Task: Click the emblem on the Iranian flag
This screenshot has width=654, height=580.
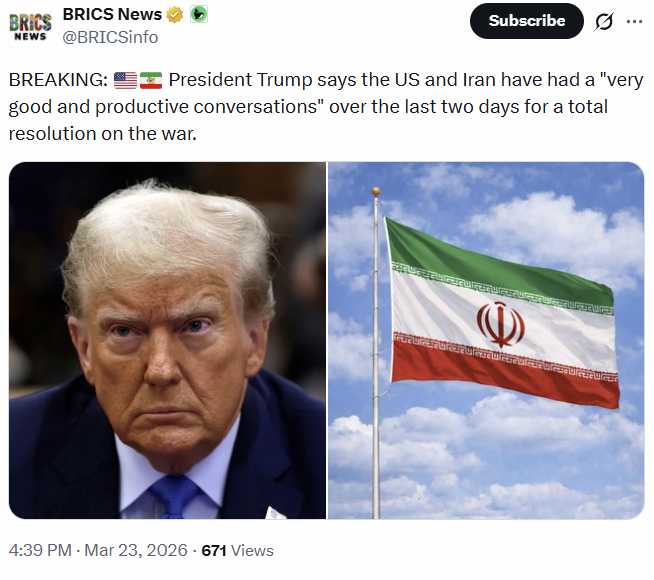Action: (x=500, y=324)
